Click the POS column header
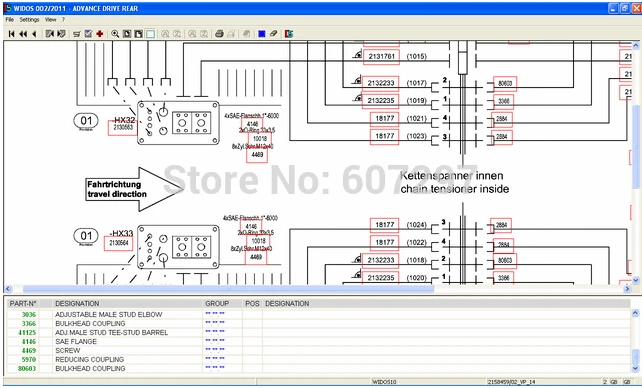Screen dimensions: 642x388 click(252, 304)
